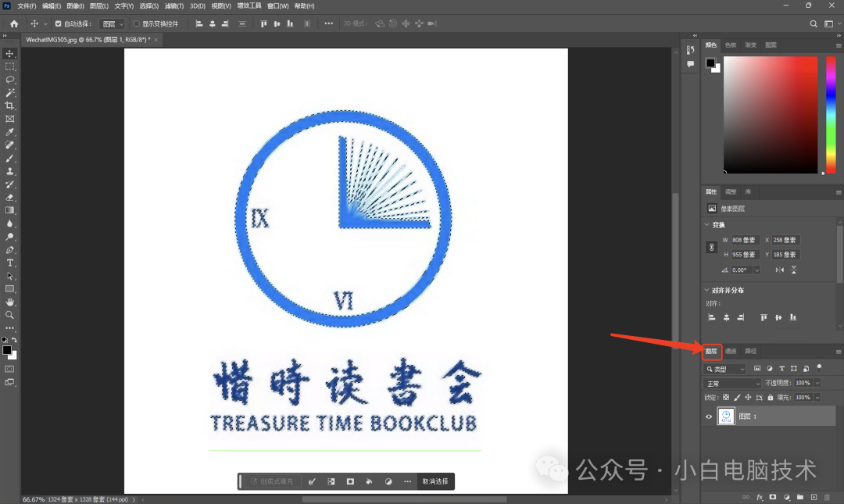Screen dimensions: 844x504
Task: Click the vertical hue slider bar
Action: click(x=831, y=115)
